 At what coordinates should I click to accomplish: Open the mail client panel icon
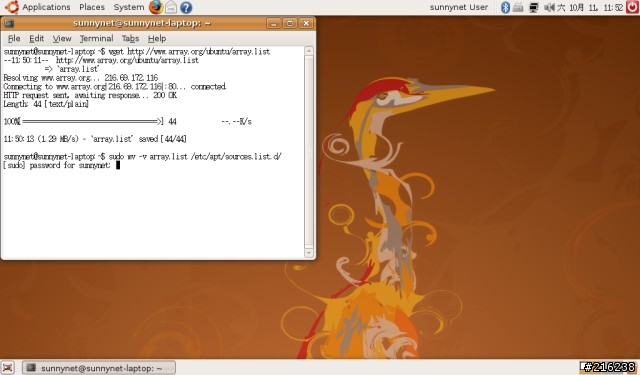[171, 7]
